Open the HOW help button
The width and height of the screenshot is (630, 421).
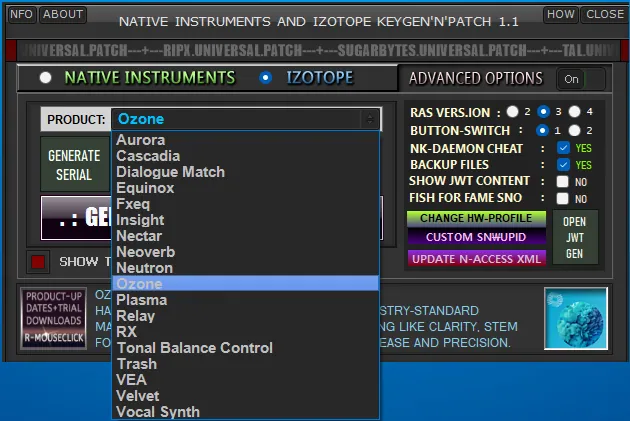click(560, 14)
